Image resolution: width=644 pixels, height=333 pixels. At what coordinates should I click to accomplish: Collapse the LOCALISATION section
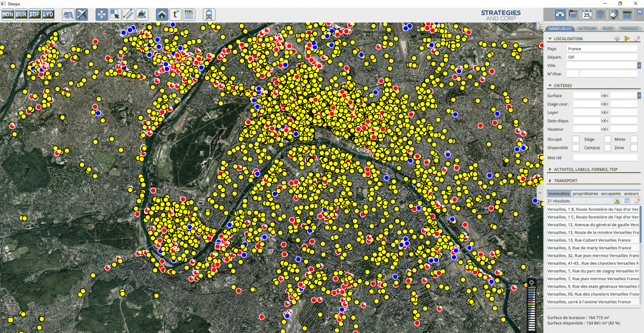click(x=550, y=39)
